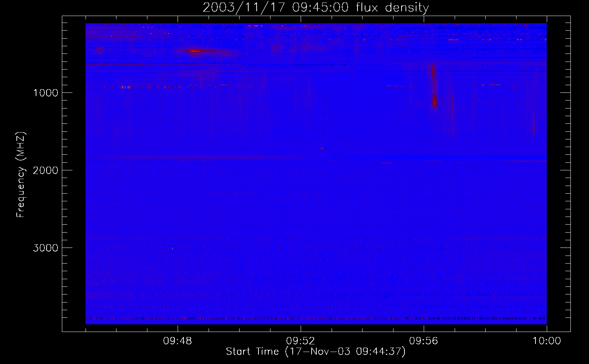This screenshot has height=364, width=589.
Task: Click the 2000 frequency tick label
Action: click(x=46, y=170)
